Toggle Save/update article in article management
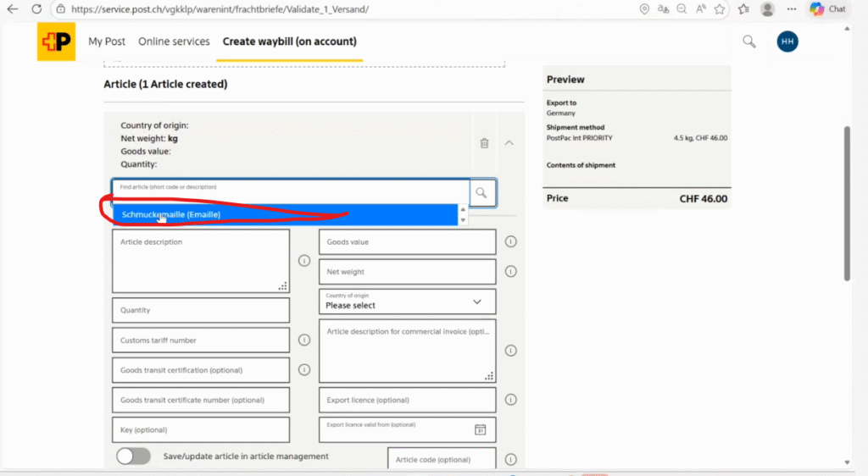868x476 pixels. point(134,457)
